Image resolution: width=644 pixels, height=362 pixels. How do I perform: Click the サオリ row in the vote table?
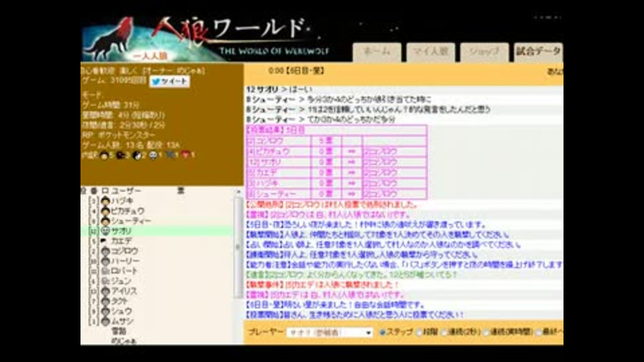pyautogui.click(x=336, y=162)
